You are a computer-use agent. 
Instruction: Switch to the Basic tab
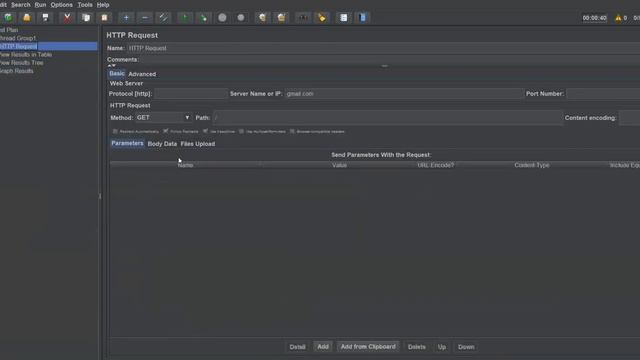pos(117,73)
